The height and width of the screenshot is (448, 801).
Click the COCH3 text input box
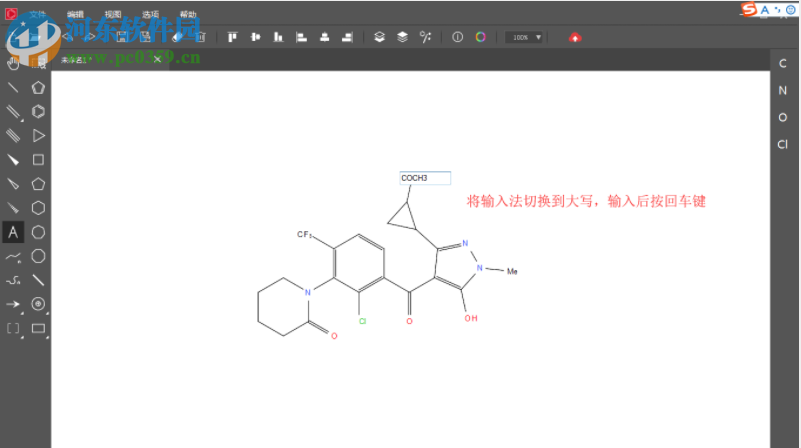coord(425,178)
